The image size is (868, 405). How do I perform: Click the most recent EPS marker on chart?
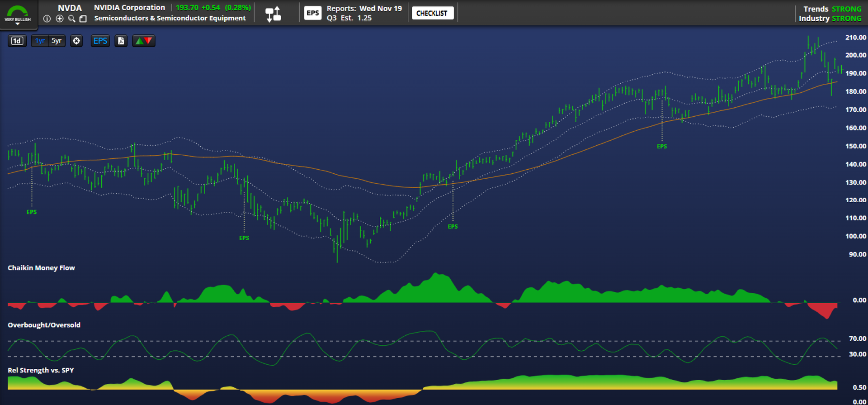click(661, 146)
